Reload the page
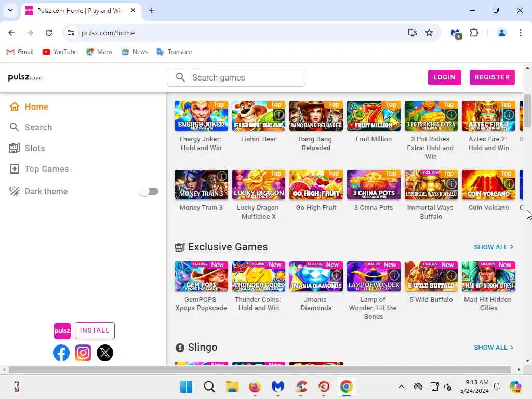This screenshot has height=399, width=532. pos(49,33)
